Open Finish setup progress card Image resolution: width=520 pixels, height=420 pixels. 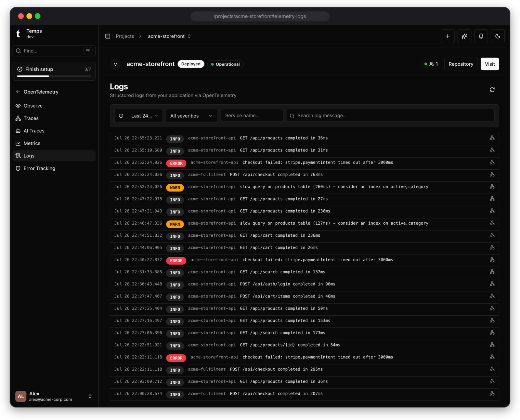(x=54, y=71)
